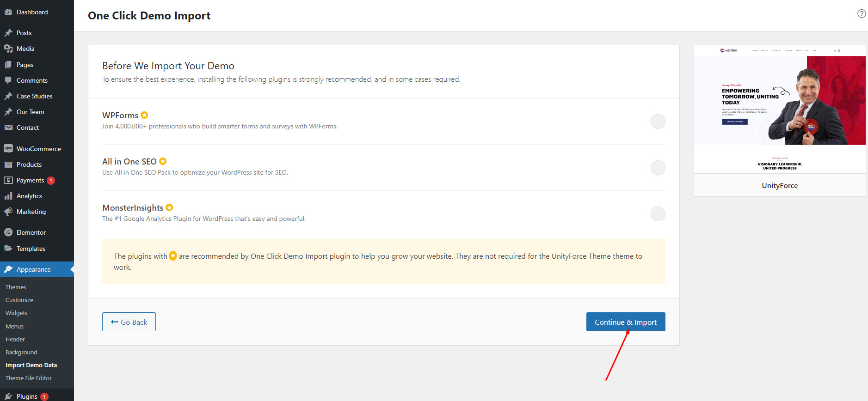Viewport: 868px width, 401px height.
Task: Click the Posts pushpin icon
Action: tap(8, 33)
